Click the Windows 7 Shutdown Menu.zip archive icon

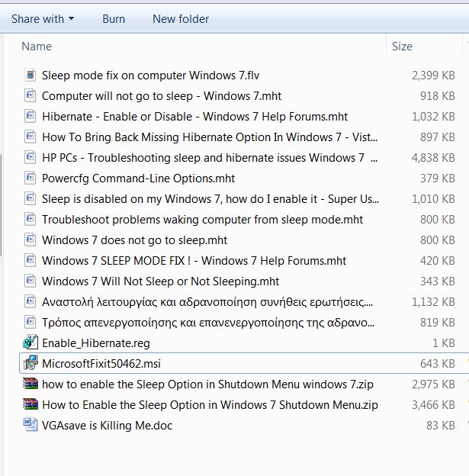click(31, 404)
